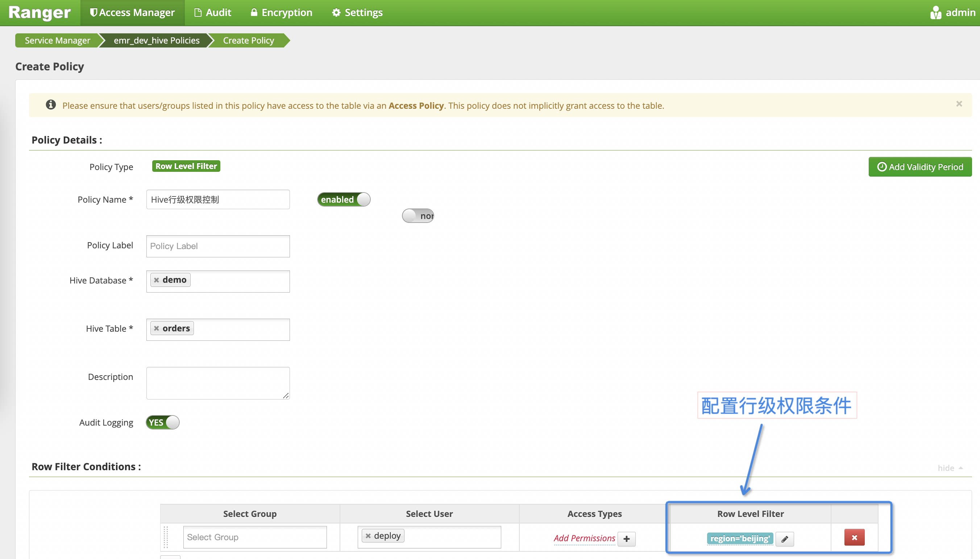Toggle the normal/override switch

[418, 216]
